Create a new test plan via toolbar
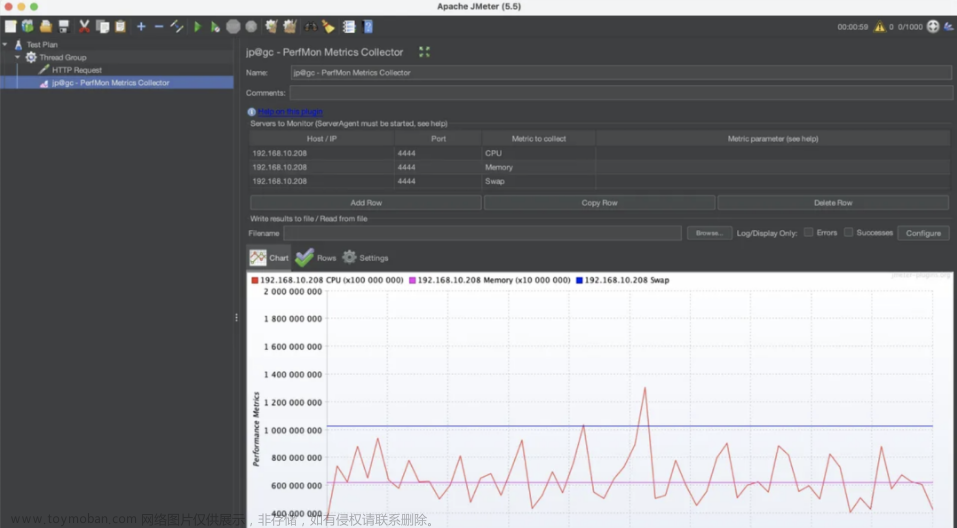 click(x=10, y=26)
